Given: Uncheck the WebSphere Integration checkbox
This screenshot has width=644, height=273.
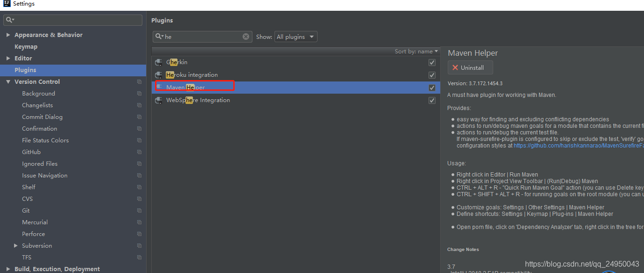Looking at the screenshot, I should click(x=431, y=100).
